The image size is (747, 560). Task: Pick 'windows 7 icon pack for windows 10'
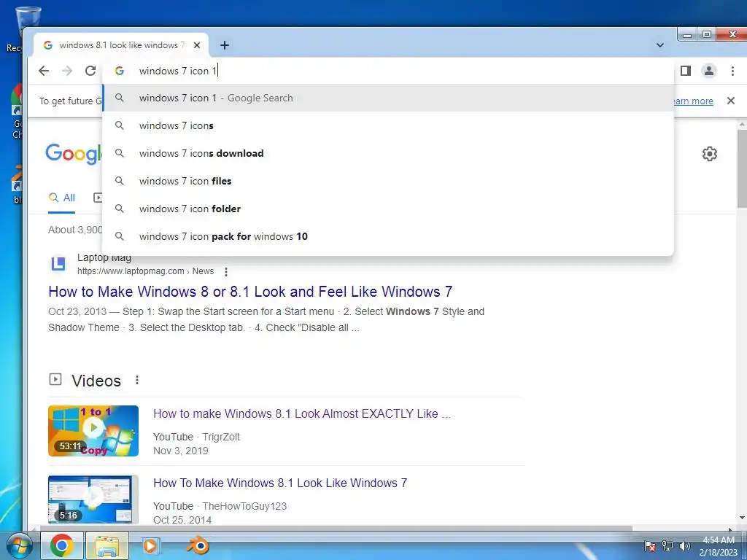click(x=388, y=236)
